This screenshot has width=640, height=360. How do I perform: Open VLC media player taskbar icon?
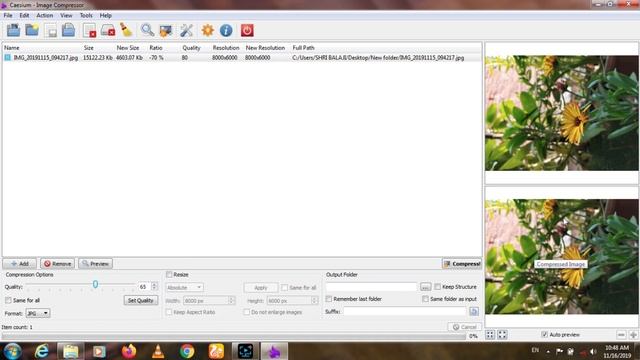[158, 351]
